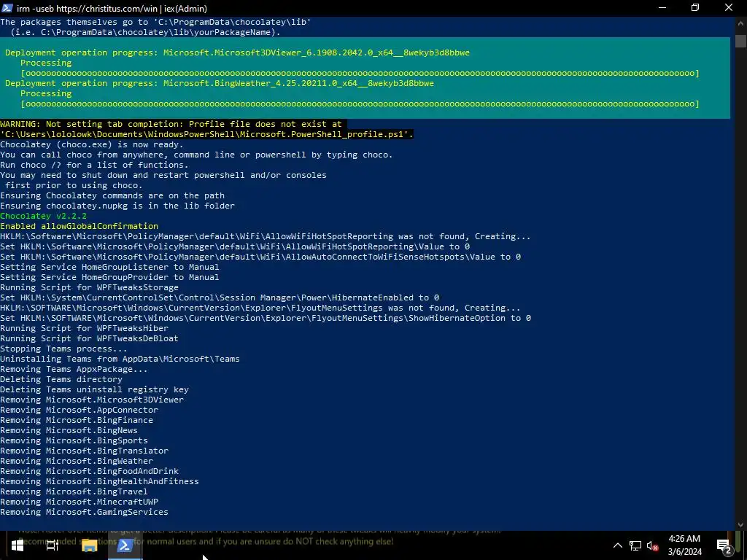Click the AllowAutoConnectToWiFiSenseHotspots line
This screenshot has height=560, width=747.
[260, 257]
